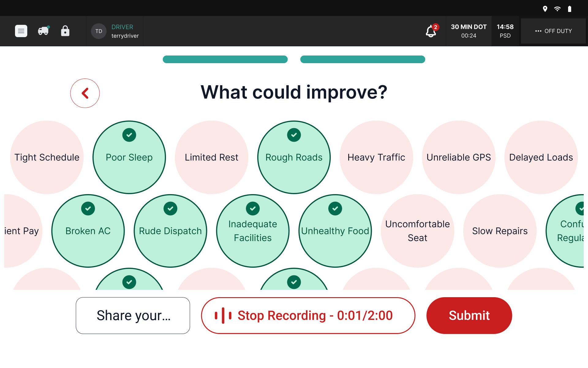Select the Heavy Traffic option
This screenshot has width=588, height=368.
(x=376, y=157)
